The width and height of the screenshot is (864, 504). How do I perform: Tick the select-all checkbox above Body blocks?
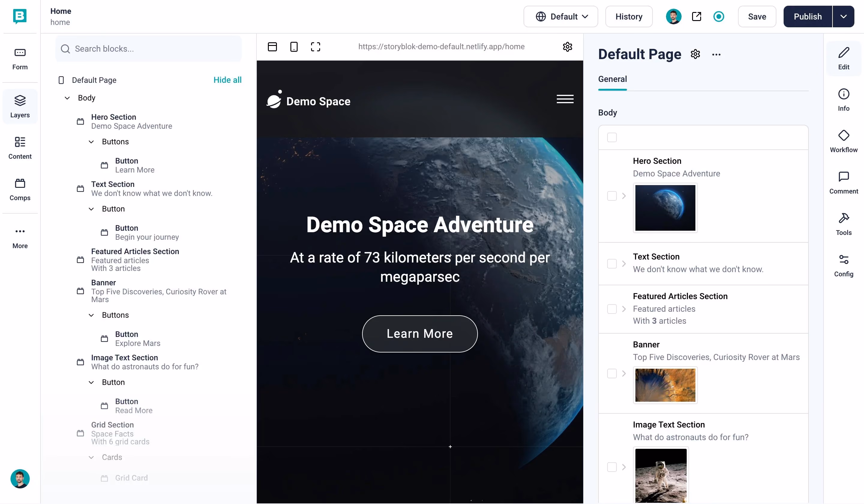(x=612, y=137)
